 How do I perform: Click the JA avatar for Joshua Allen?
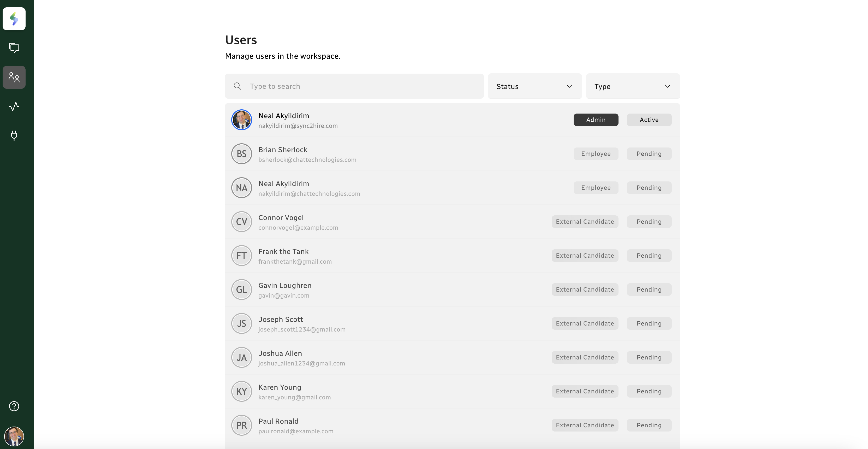pos(242,357)
